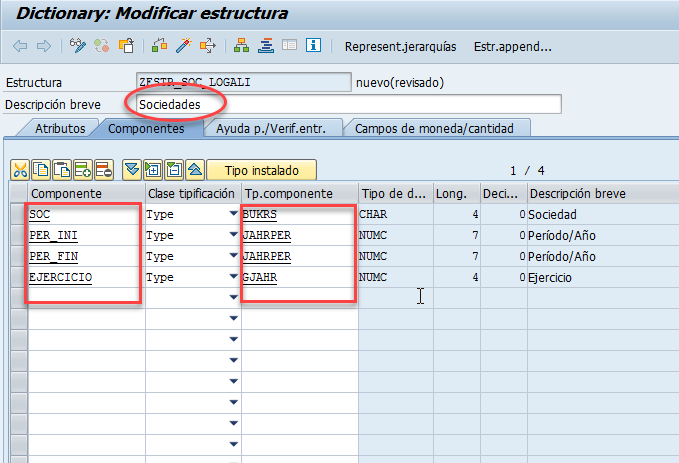This screenshot has height=463, width=679.
Task: Open the blue Information icon
Action: 313,45
